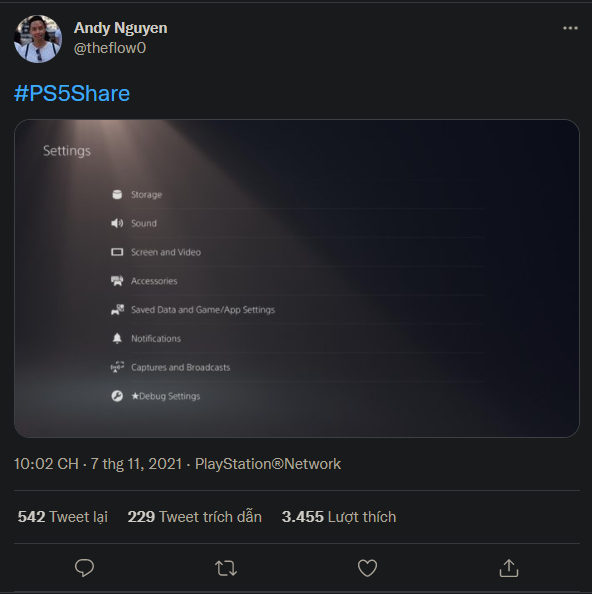Open the share tweet icon

tap(509, 568)
